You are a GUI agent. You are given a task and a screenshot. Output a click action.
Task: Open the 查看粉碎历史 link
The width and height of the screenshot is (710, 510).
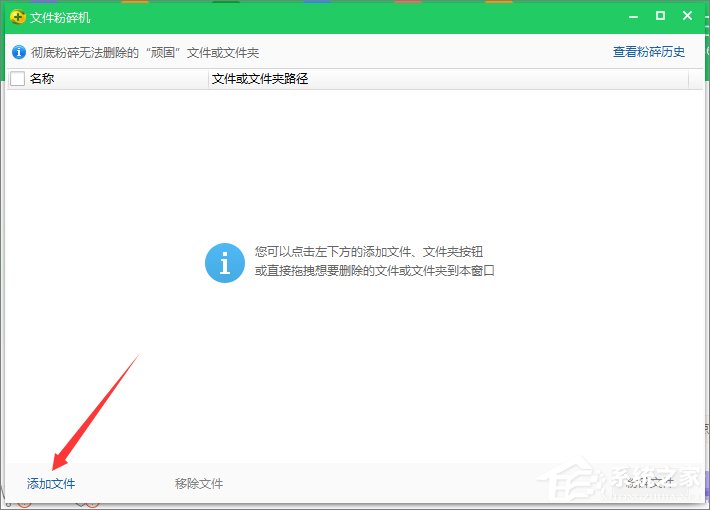[x=649, y=52]
